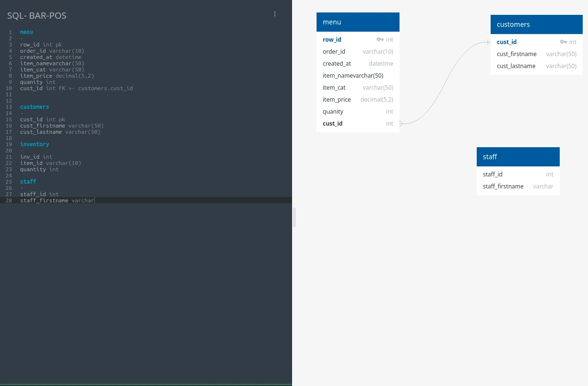This screenshot has width=588, height=386.
Task: Click the crow's foot connector at menu cust_id
Action: pos(401,124)
